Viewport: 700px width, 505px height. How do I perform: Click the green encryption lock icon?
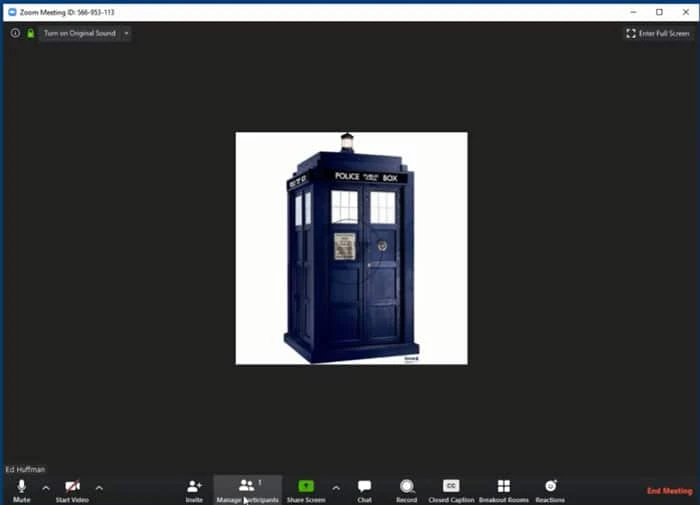tap(30, 33)
